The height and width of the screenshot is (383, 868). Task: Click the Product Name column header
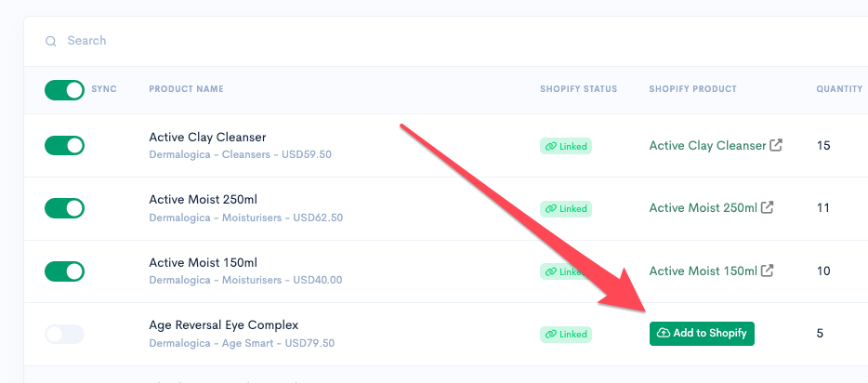pyautogui.click(x=186, y=89)
